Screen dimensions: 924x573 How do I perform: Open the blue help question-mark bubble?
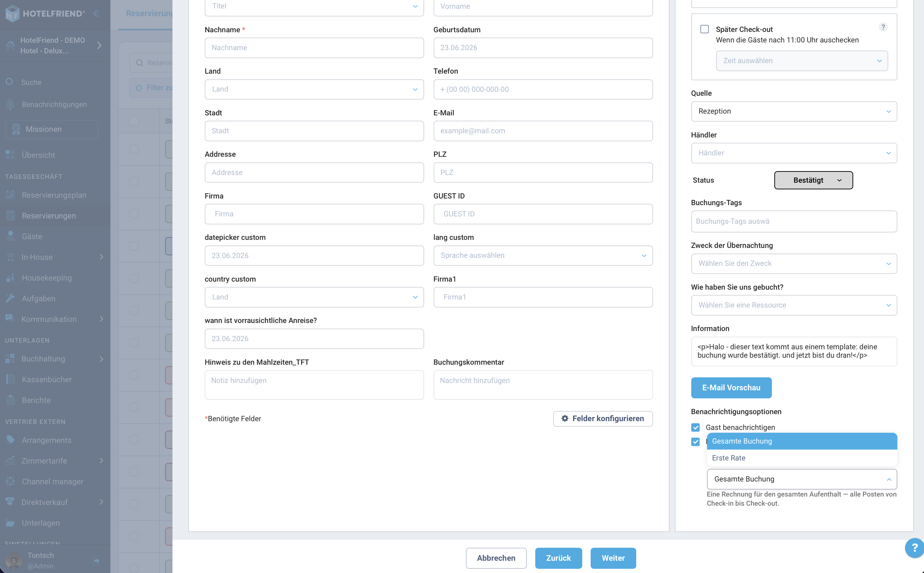click(914, 548)
